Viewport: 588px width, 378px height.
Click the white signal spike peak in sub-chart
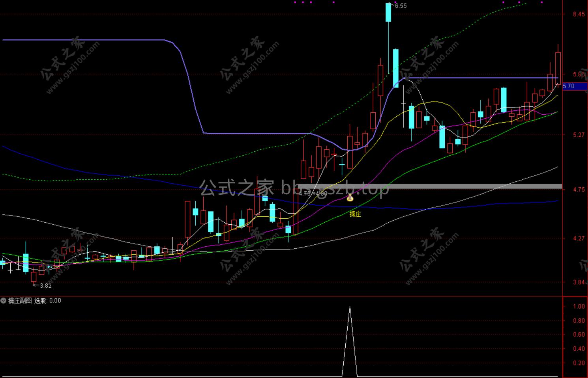(x=350, y=307)
